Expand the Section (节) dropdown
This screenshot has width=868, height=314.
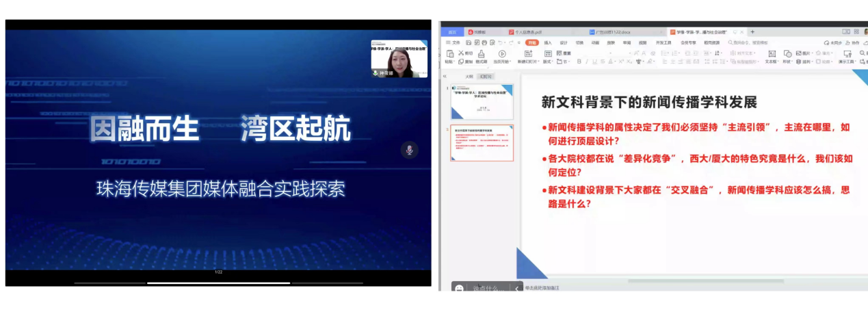[x=565, y=62]
